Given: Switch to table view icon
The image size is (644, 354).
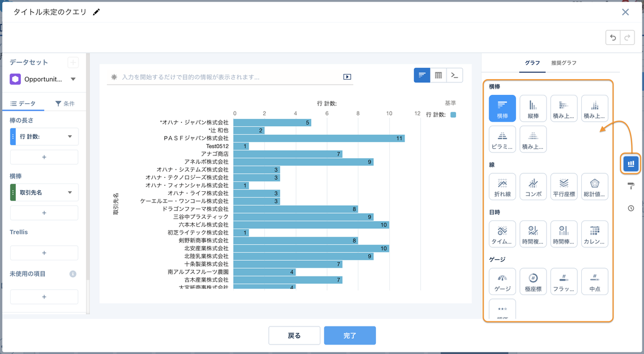Looking at the screenshot, I should (438, 75).
